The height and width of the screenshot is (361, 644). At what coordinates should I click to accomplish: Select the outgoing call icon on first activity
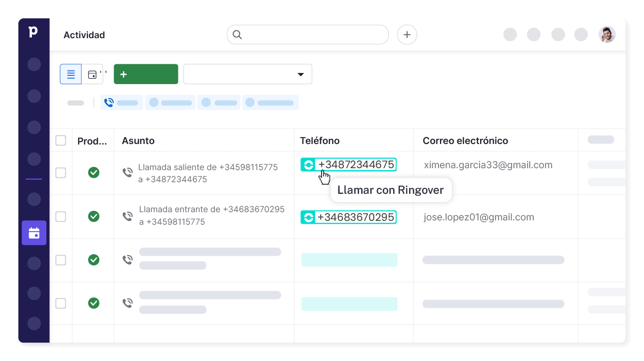[127, 172]
